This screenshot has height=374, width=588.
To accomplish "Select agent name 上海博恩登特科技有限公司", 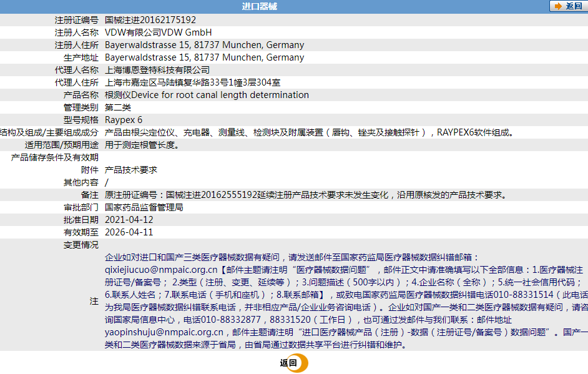I will (157, 70).
